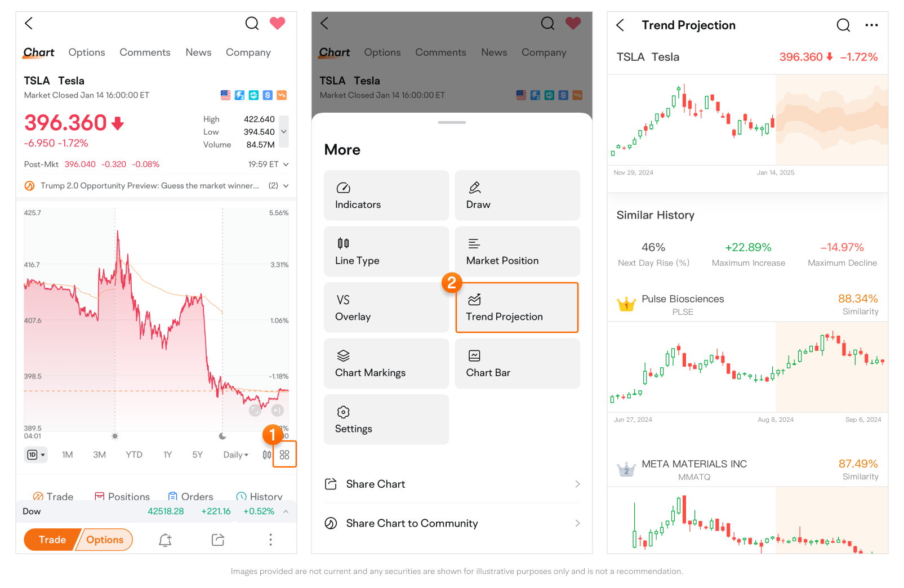Open the Draw tool tile

tap(517, 195)
